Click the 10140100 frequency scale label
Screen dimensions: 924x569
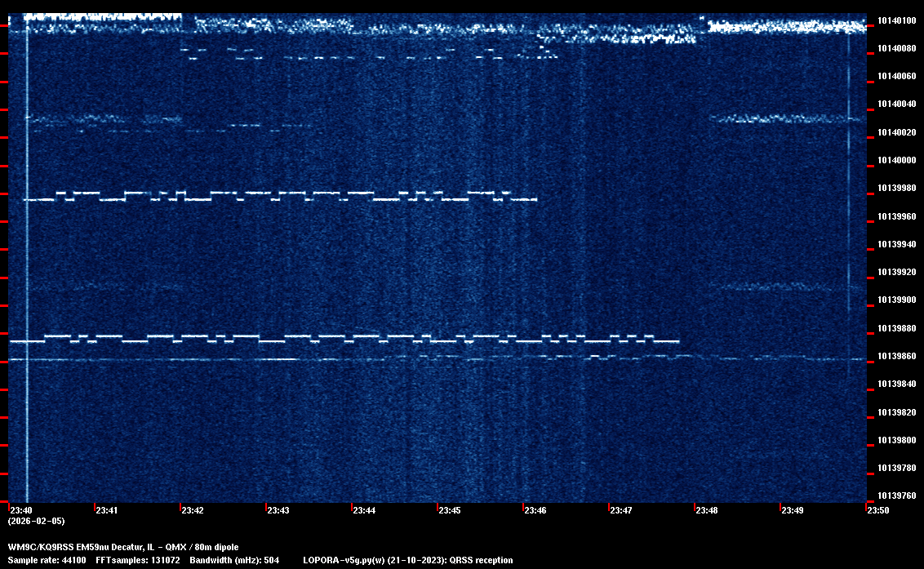[895, 20]
